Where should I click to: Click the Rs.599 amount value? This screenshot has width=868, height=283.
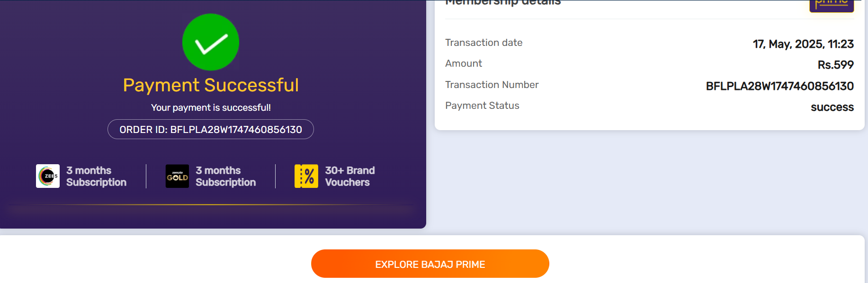(836, 65)
